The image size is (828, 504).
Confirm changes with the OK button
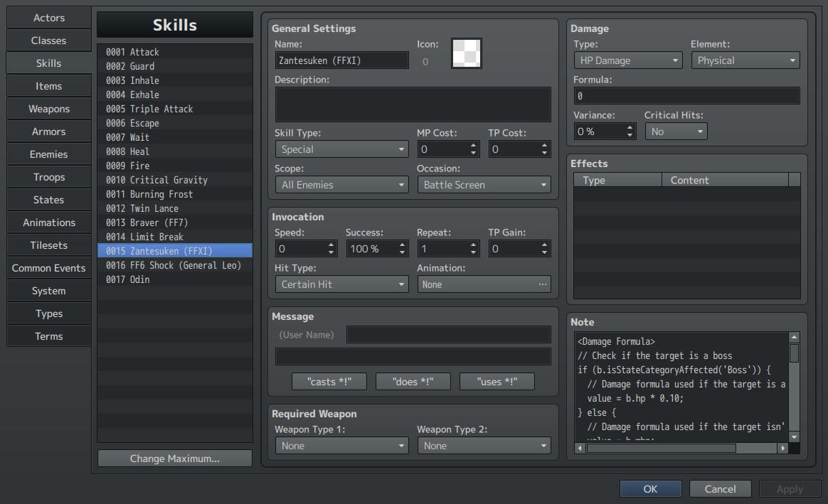pyautogui.click(x=651, y=489)
